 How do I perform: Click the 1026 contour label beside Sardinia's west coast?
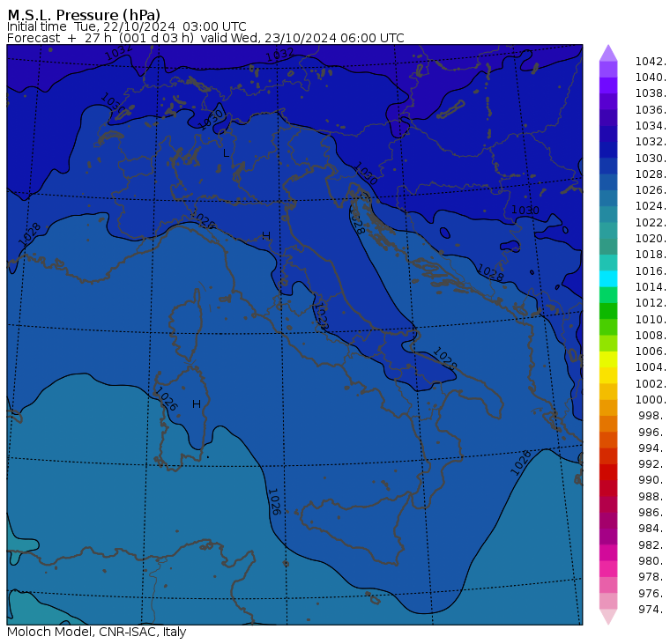pos(166,399)
